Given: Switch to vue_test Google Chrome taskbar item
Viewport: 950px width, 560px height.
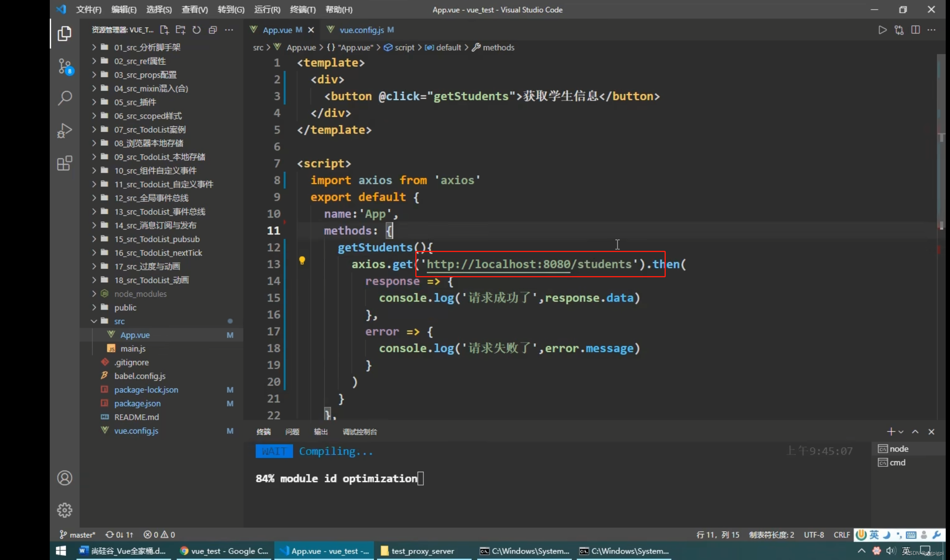Looking at the screenshot, I should click(x=224, y=551).
